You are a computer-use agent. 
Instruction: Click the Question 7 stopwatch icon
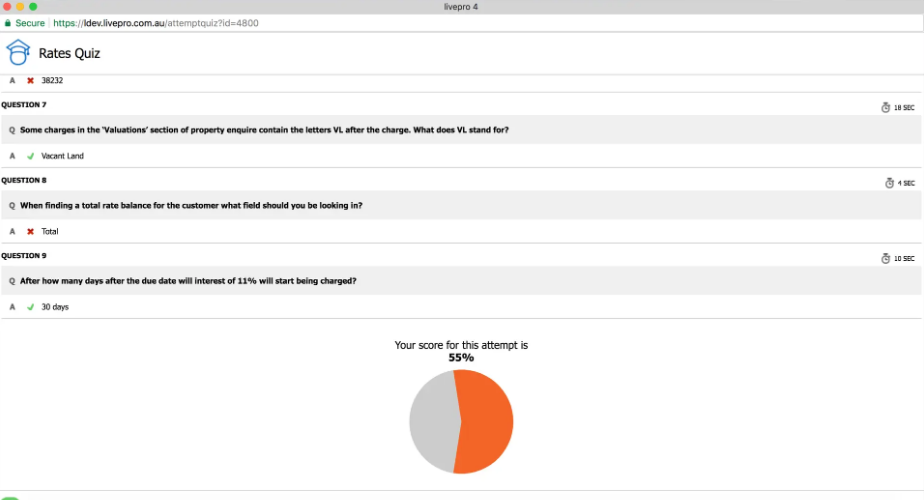click(885, 107)
